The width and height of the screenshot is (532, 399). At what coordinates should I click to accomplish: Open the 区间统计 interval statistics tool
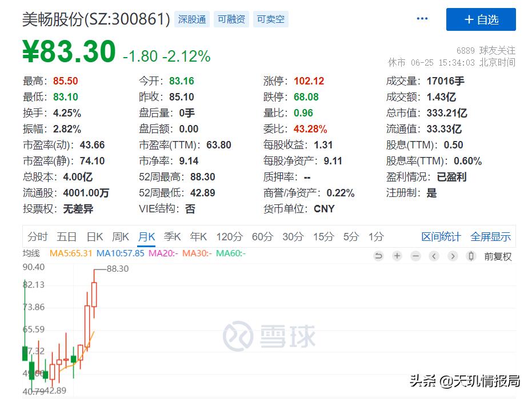click(x=440, y=236)
